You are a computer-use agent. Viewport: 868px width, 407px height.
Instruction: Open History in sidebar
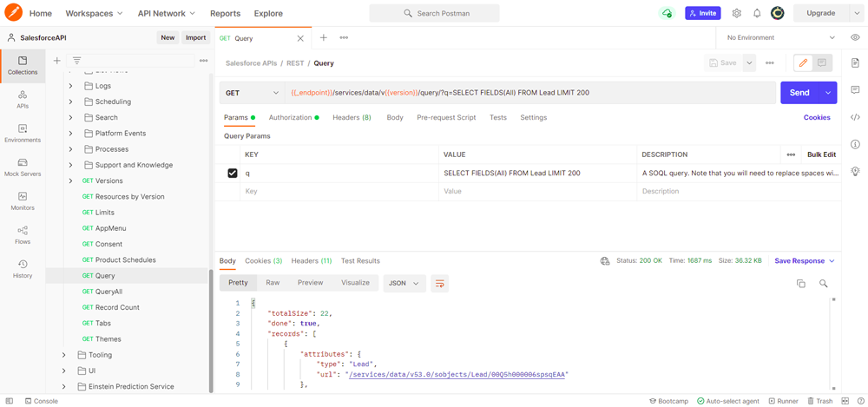pyautogui.click(x=23, y=268)
